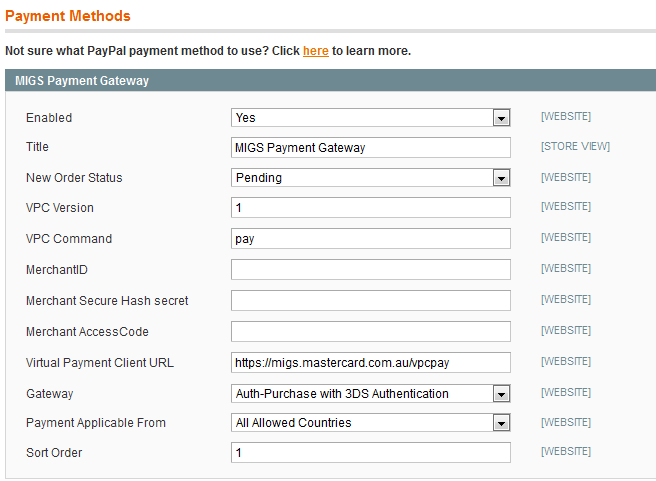Open the Gateway dropdown arrow
This screenshot has height=481, width=656.
(x=501, y=394)
